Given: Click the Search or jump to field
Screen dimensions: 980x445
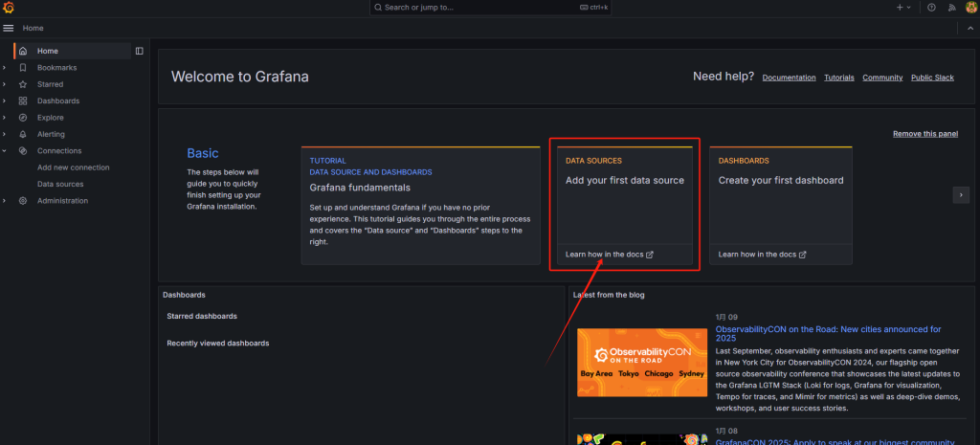Looking at the screenshot, I should pos(490,8).
